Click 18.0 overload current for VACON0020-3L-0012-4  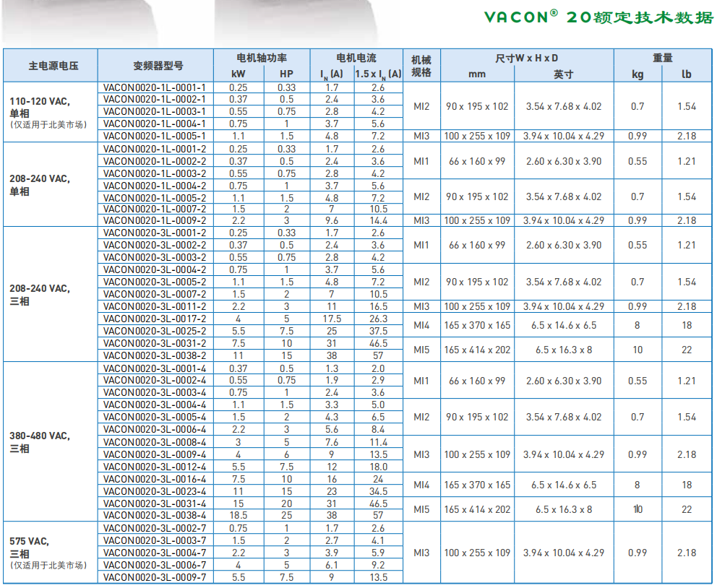pyautogui.click(x=379, y=467)
